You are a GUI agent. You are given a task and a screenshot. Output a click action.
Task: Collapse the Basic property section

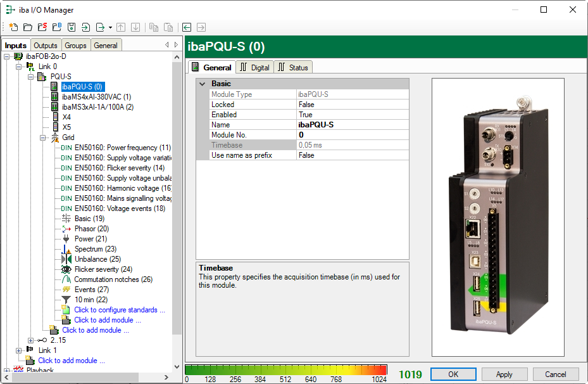point(203,84)
